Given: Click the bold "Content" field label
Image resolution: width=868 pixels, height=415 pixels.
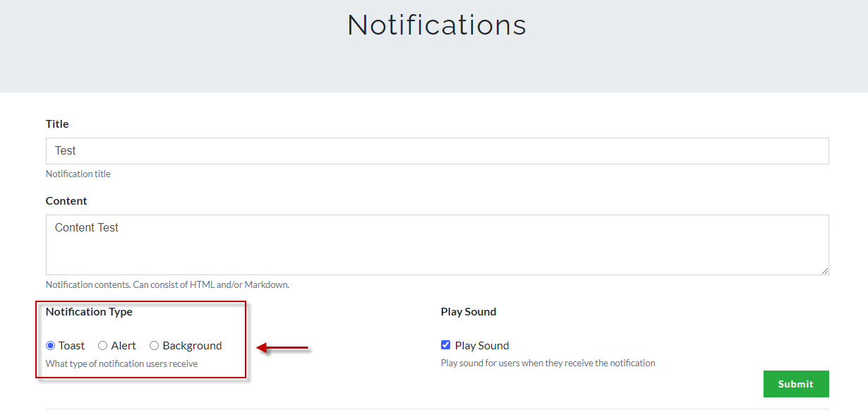Looking at the screenshot, I should coord(66,201).
